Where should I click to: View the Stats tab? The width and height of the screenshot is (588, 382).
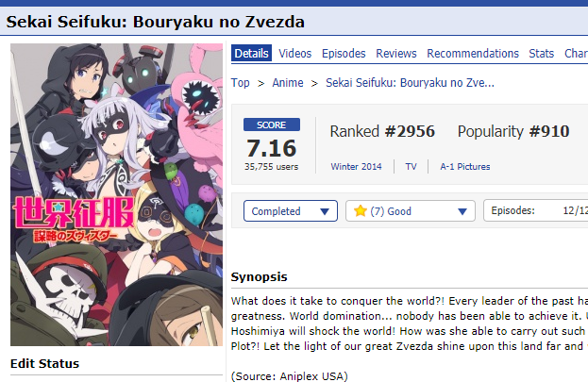541,53
